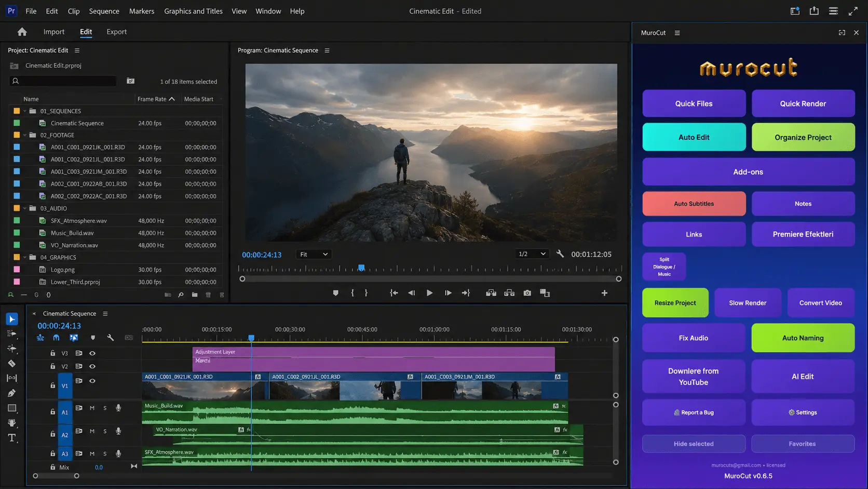Click the Program monitor playhead marker
This screenshot has height=489, width=868.
pyautogui.click(x=361, y=268)
